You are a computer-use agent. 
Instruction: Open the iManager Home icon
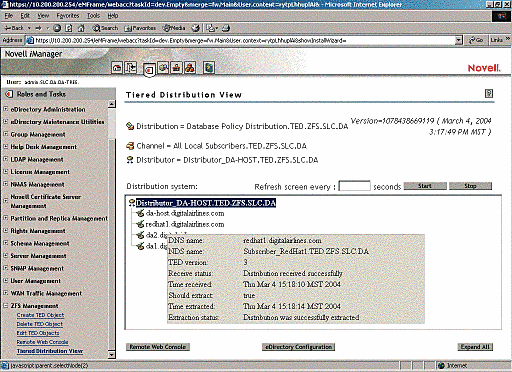[x=117, y=68]
